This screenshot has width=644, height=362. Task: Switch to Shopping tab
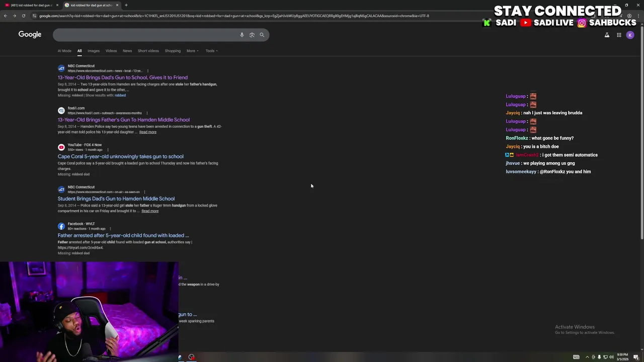coord(173,51)
